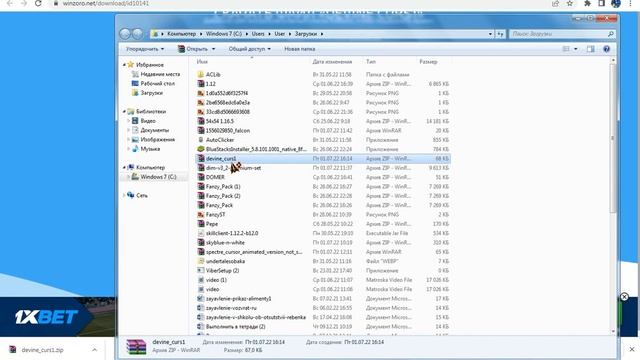Select the skillclient-1.12.2-b12.0 jar icon

200,233
